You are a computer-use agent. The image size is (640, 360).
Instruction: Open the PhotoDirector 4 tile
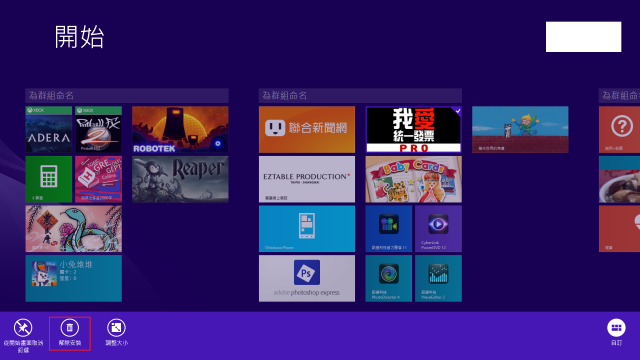[x=389, y=278]
